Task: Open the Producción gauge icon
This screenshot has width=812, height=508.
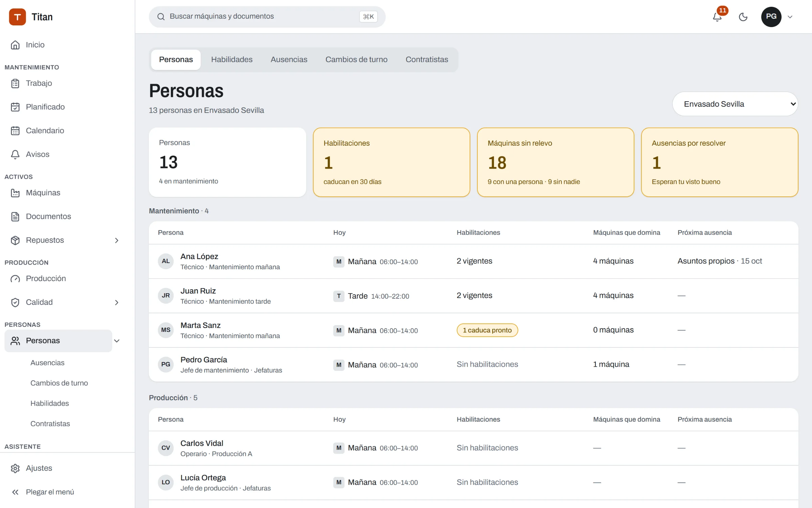Action: pyautogui.click(x=15, y=279)
